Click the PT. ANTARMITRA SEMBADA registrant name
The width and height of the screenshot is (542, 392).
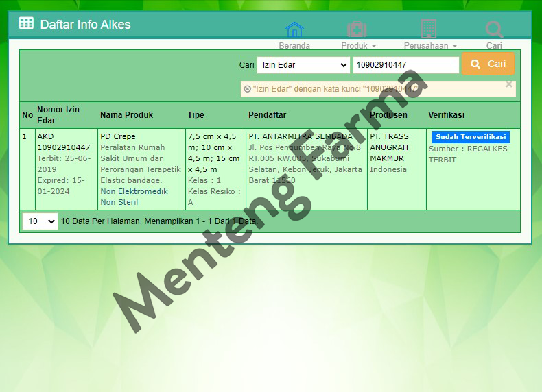301,136
